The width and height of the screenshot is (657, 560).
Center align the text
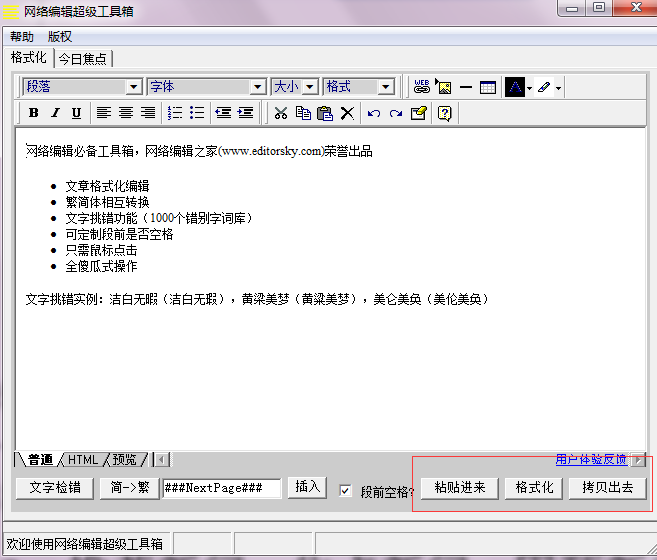[126, 113]
